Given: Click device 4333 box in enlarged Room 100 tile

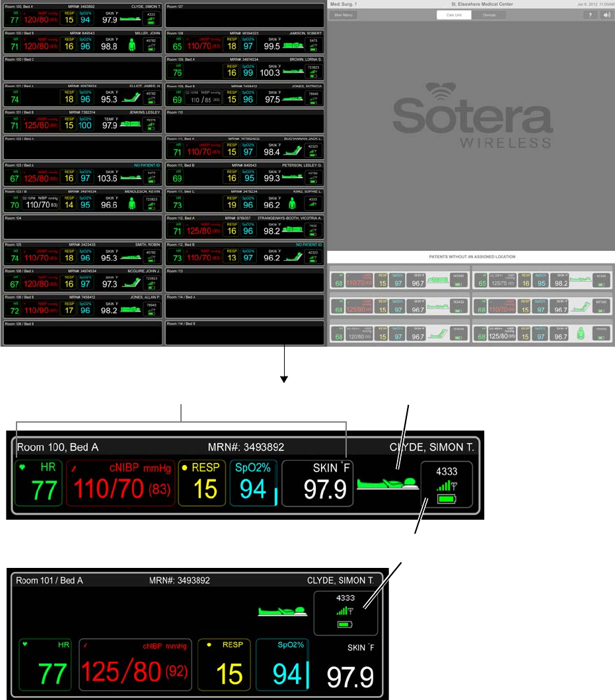Looking at the screenshot, I should click(x=447, y=484).
